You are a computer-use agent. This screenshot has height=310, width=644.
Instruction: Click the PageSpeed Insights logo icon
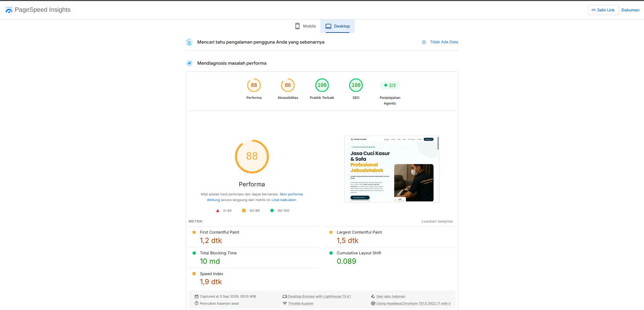(x=9, y=10)
